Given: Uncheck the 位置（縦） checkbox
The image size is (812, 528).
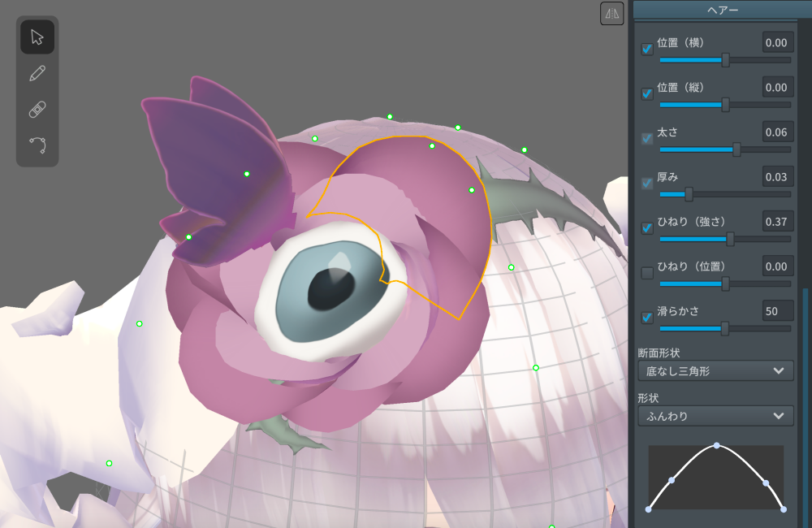Looking at the screenshot, I should click(x=647, y=93).
